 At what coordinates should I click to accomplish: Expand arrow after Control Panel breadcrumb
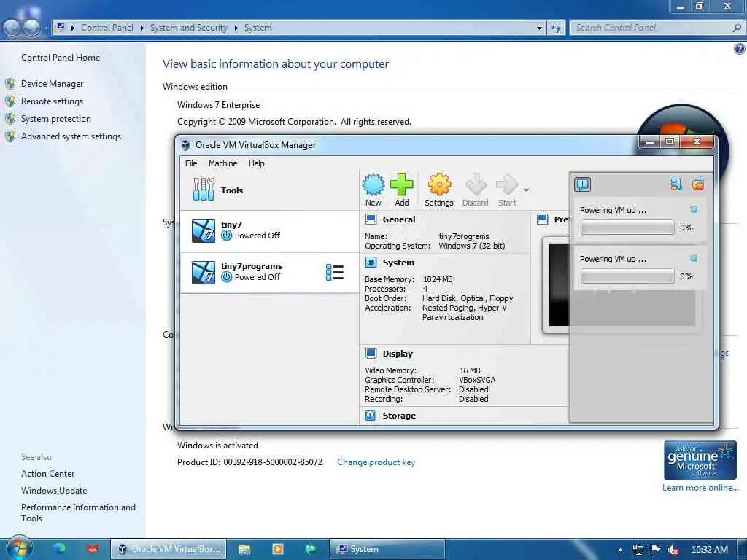tap(142, 28)
